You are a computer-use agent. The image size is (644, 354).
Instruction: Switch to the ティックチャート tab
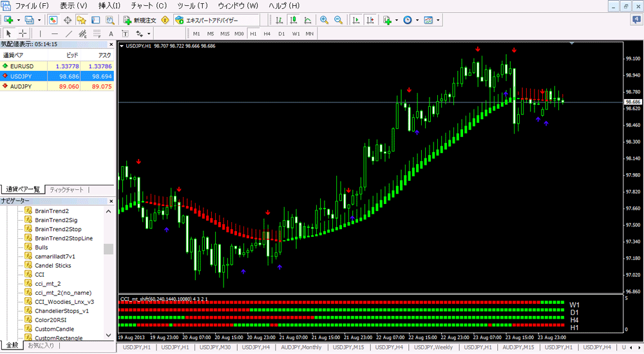click(x=66, y=190)
